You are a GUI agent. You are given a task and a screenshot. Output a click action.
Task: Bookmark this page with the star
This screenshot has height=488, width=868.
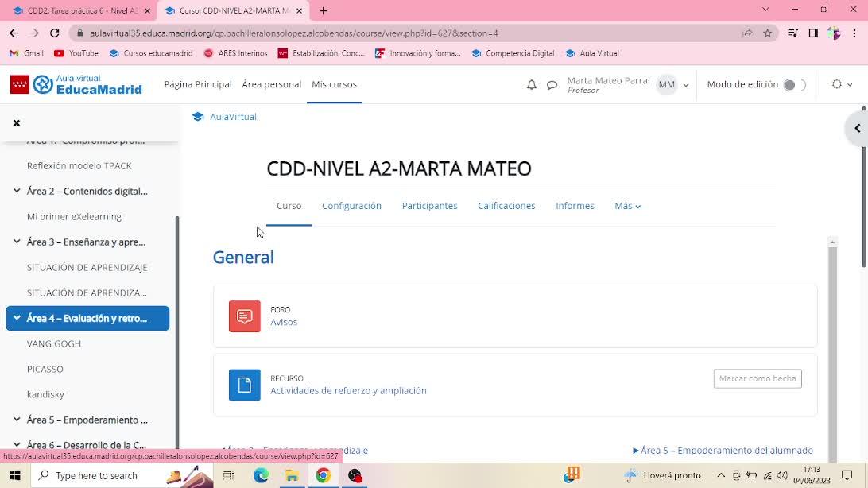point(767,33)
